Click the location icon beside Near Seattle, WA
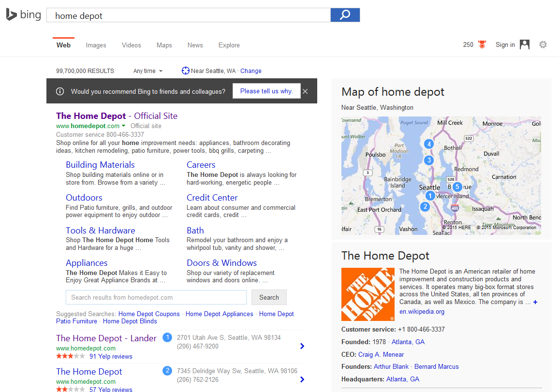This screenshot has height=392, width=559. 185,71
